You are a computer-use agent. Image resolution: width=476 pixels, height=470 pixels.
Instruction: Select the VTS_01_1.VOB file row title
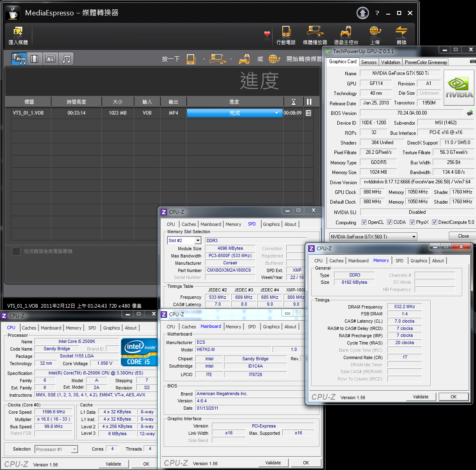[28, 113]
